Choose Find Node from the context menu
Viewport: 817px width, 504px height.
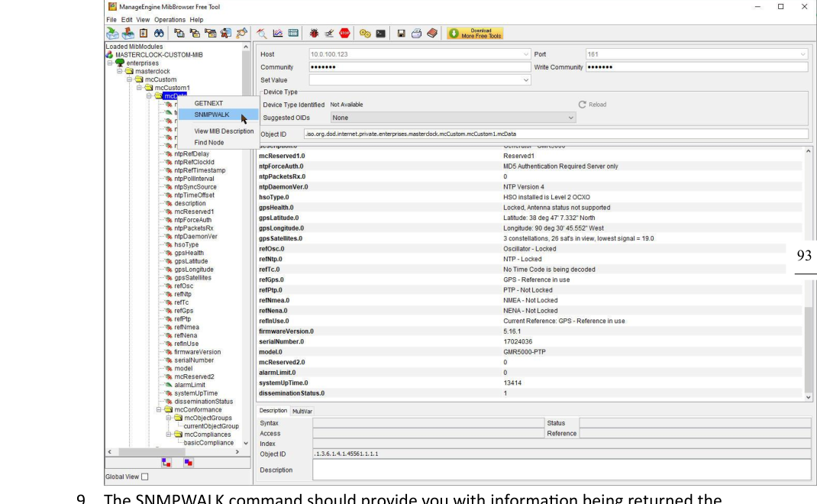tap(218, 142)
